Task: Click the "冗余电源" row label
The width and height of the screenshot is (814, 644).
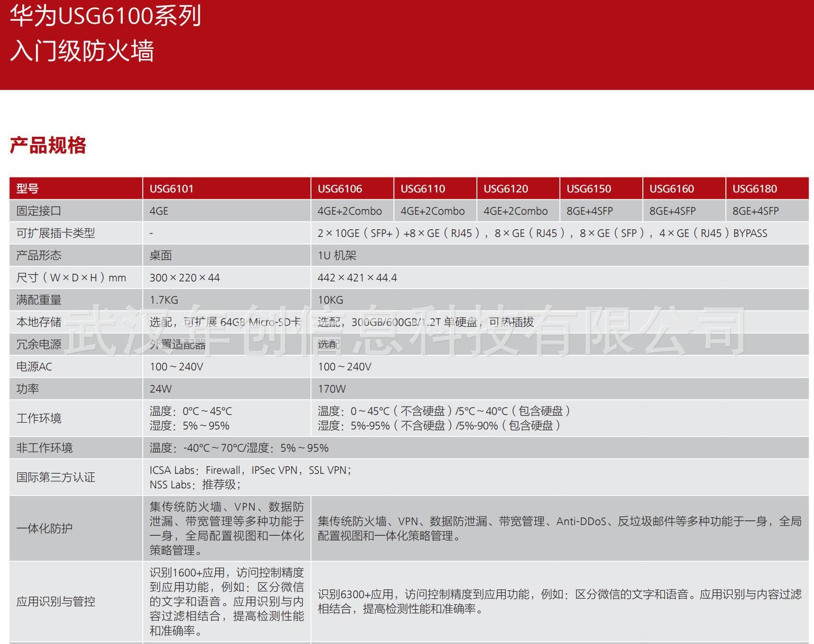Action: (39, 344)
